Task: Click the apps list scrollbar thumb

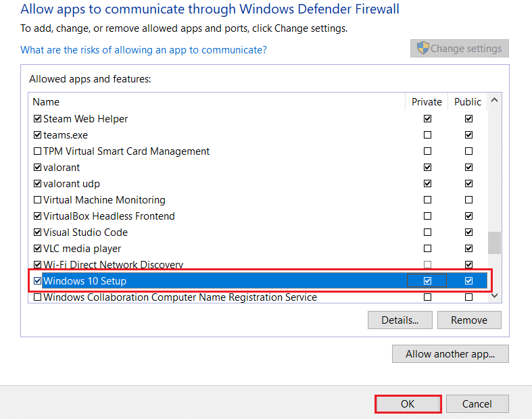Action: point(494,243)
